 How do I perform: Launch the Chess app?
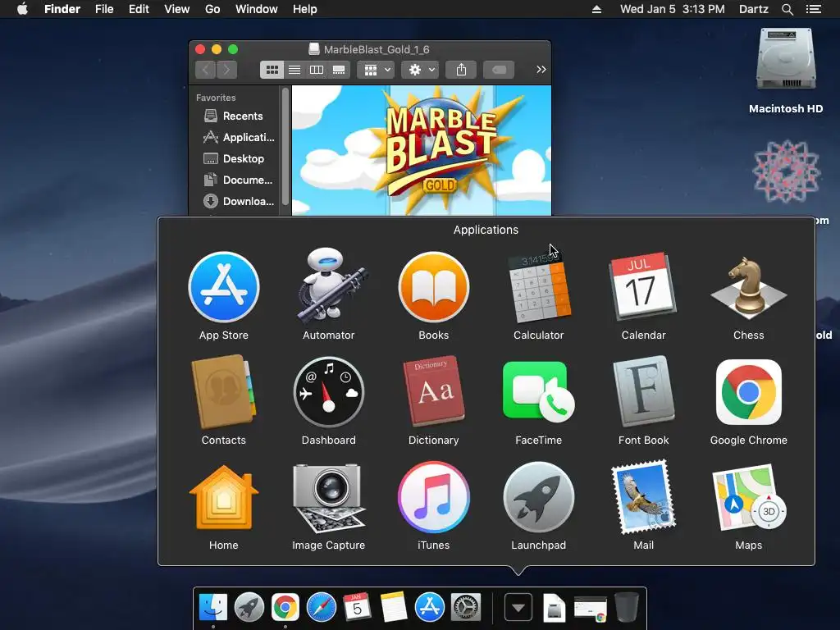click(748, 287)
